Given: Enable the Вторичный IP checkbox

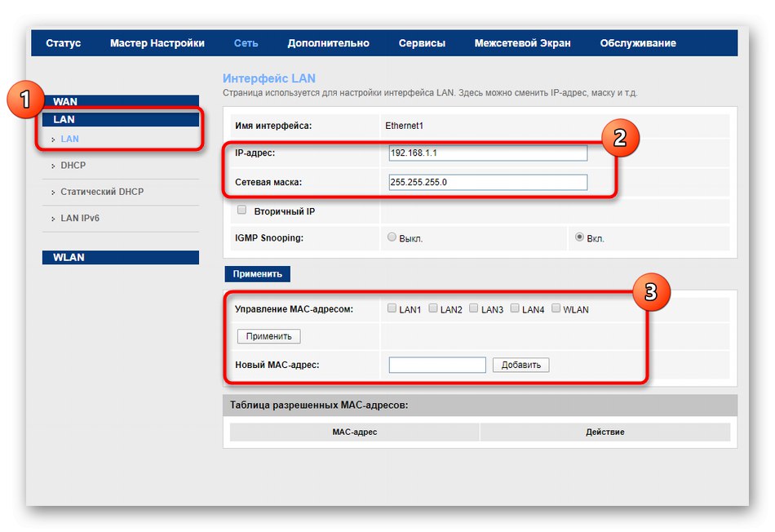Looking at the screenshot, I should coord(241,210).
